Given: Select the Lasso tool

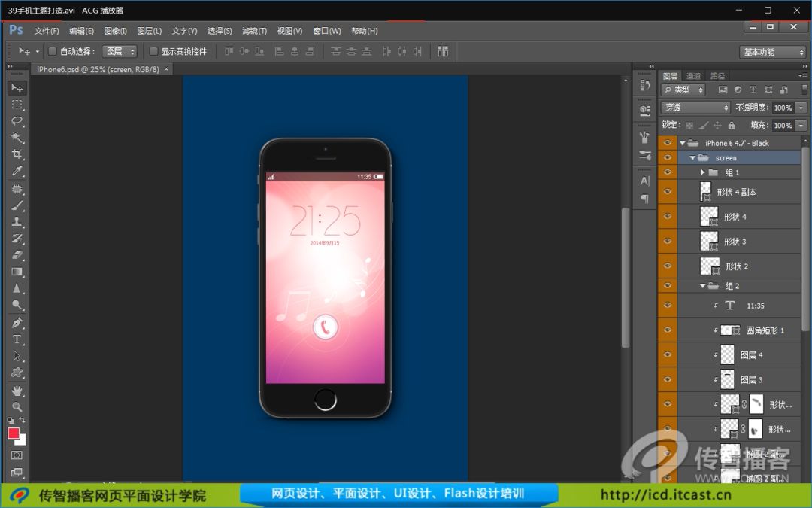Looking at the screenshot, I should point(17,121).
